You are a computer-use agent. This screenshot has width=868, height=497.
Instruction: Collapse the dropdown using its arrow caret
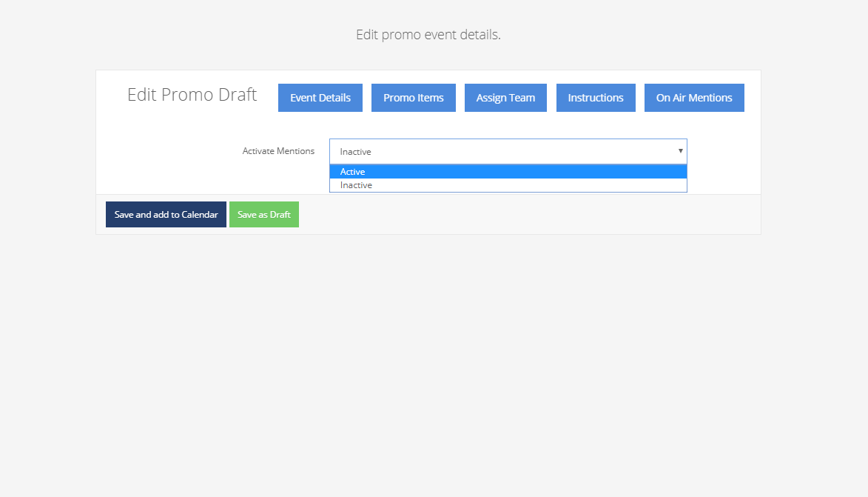[x=680, y=151]
